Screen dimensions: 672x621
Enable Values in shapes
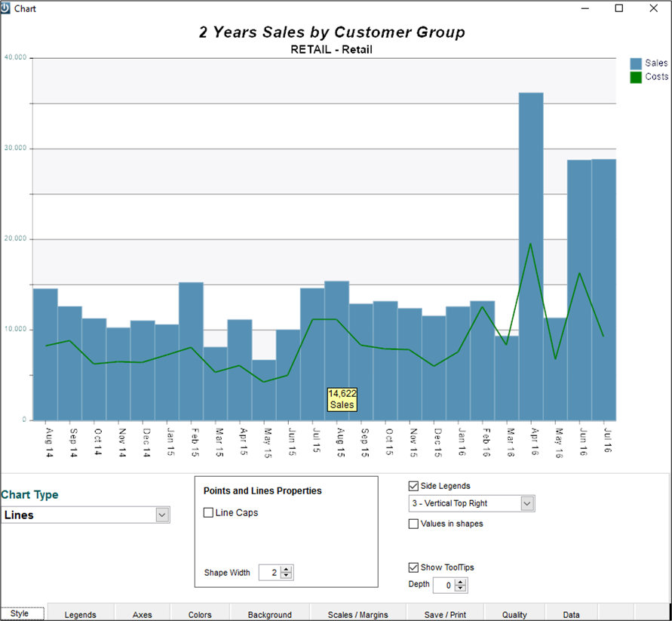point(413,524)
